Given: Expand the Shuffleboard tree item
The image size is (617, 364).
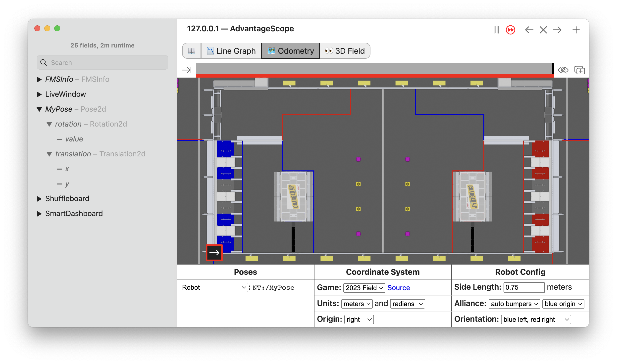Looking at the screenshot, I should (x=39, y=199).
